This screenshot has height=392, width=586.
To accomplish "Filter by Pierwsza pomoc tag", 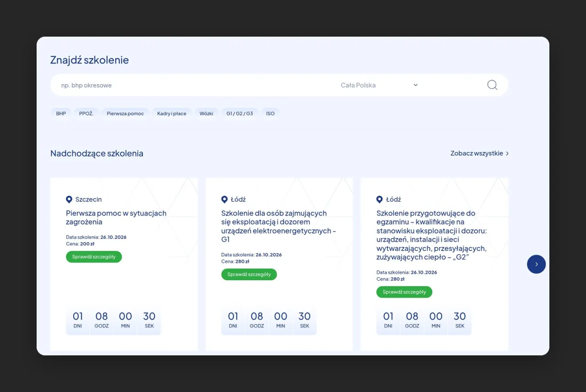I will point(125,113).
